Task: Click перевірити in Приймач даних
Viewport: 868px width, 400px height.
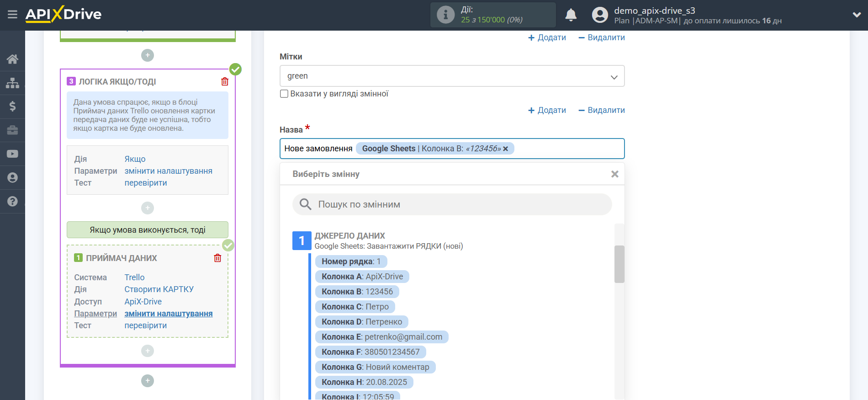Action: tap(145, 325)
